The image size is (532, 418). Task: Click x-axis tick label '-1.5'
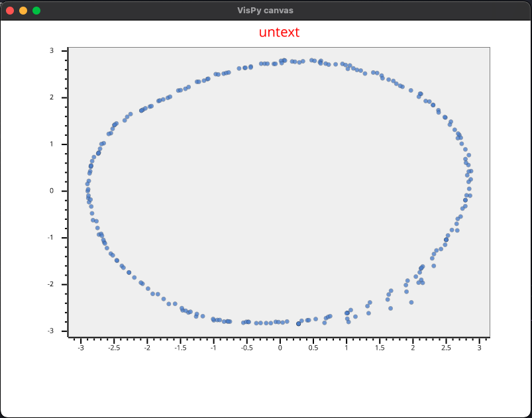tap(180, 348)
